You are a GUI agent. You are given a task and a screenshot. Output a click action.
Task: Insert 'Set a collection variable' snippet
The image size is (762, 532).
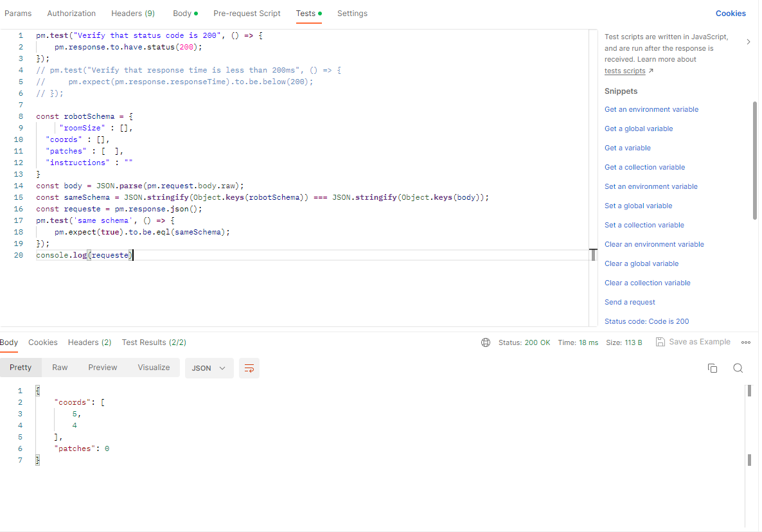coord(644,226)
